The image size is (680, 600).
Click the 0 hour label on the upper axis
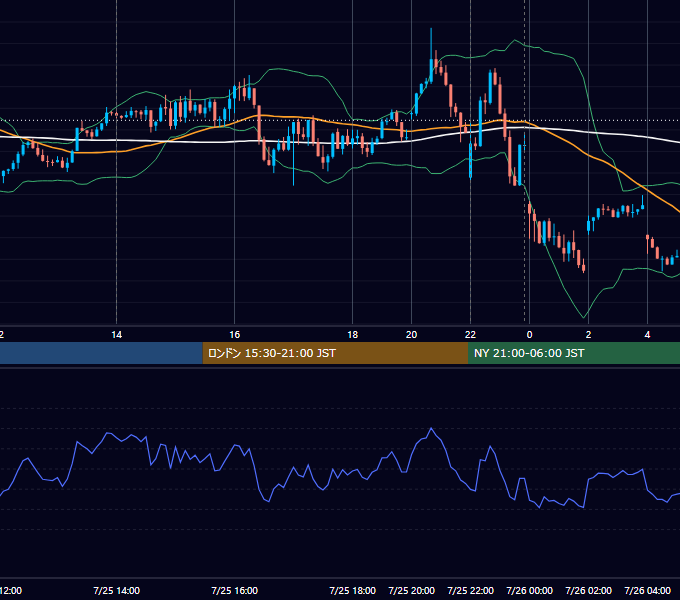pos(530,335)
